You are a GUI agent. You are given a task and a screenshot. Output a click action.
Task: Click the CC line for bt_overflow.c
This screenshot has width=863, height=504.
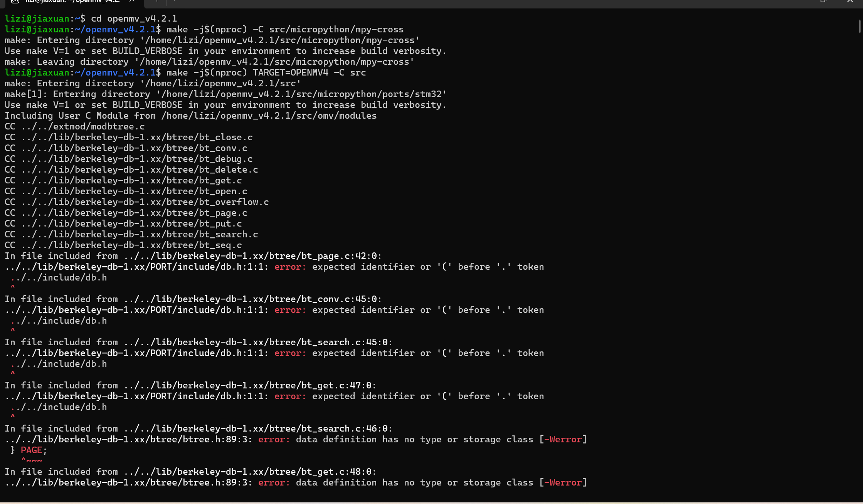pyautogui.click(x=137, y=202)
